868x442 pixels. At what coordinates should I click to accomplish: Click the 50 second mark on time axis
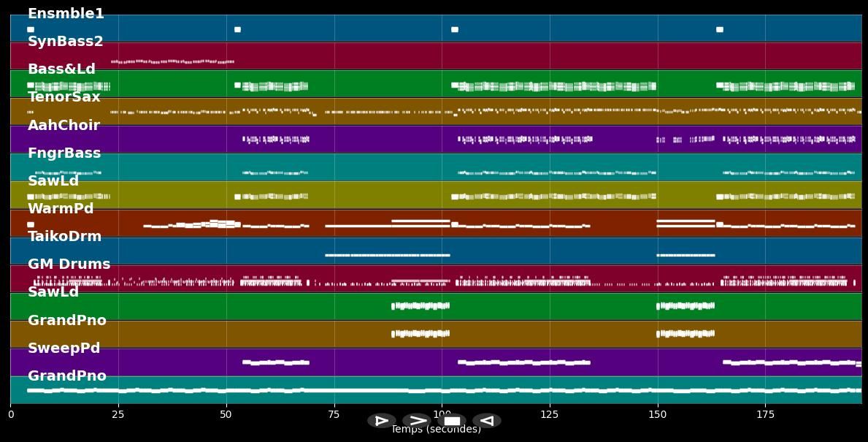coord(226,415)
